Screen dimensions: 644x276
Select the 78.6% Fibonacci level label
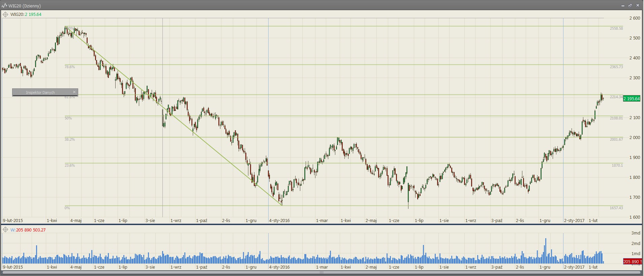pyautogui.click(x=70, y=67)
